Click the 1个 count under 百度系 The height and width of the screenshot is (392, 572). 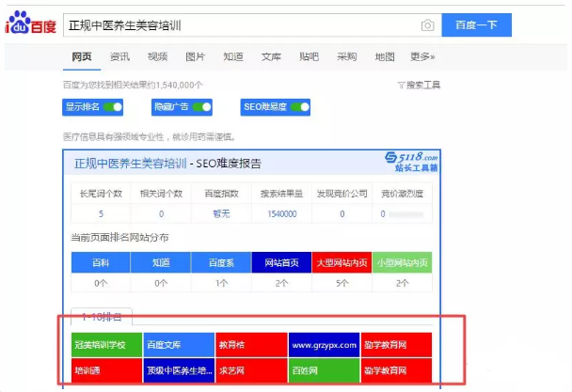click(221, 283)
